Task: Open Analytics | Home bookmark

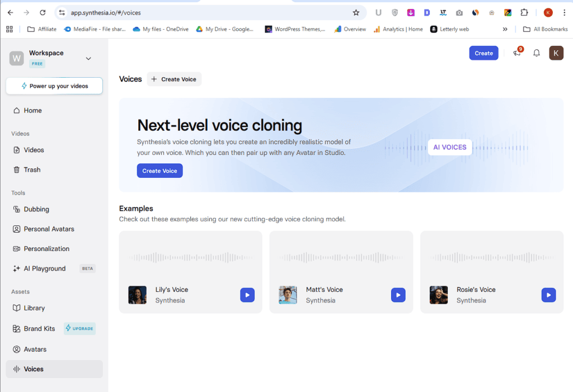Action: (398, 29)
